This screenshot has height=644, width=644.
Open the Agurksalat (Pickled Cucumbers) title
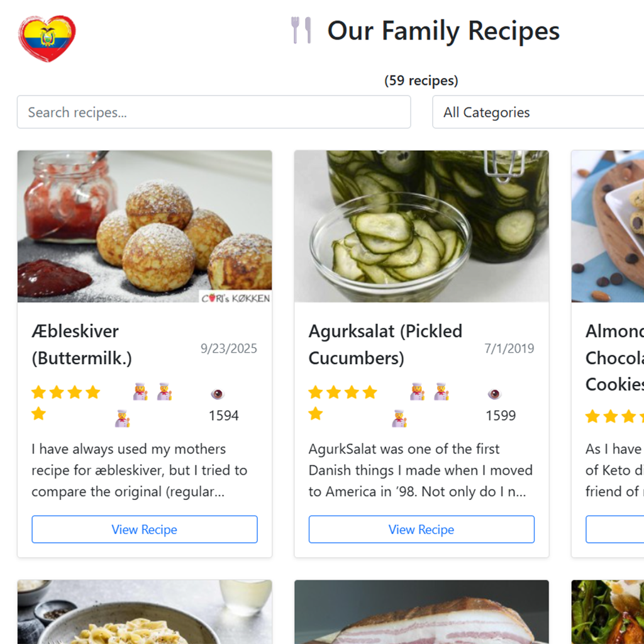pyautogui.click(x=385, y=344)
